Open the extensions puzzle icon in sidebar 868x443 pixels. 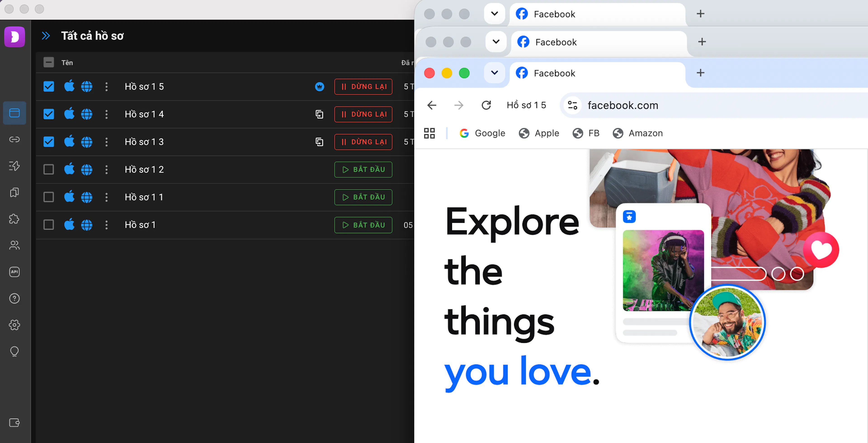14,219
